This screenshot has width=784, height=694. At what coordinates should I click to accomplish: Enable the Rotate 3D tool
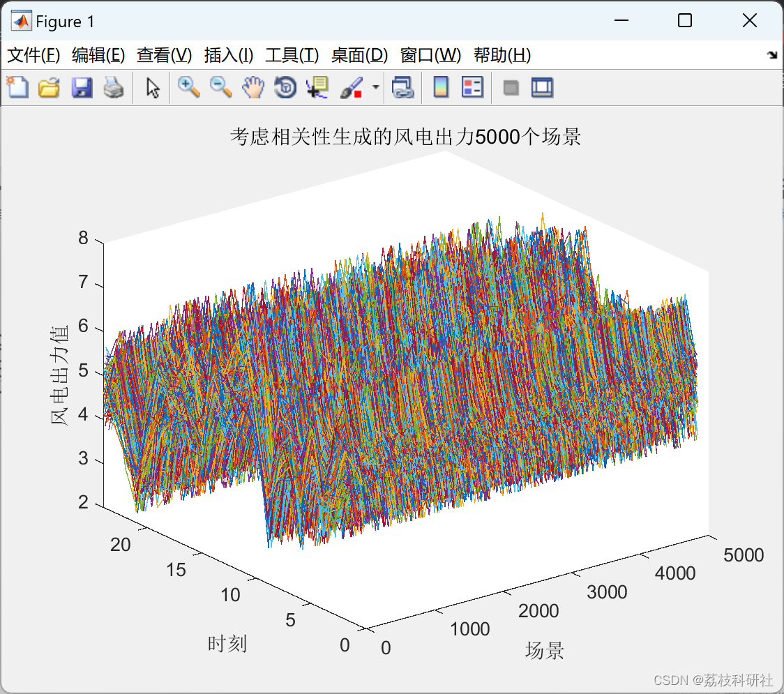[285, 87]
